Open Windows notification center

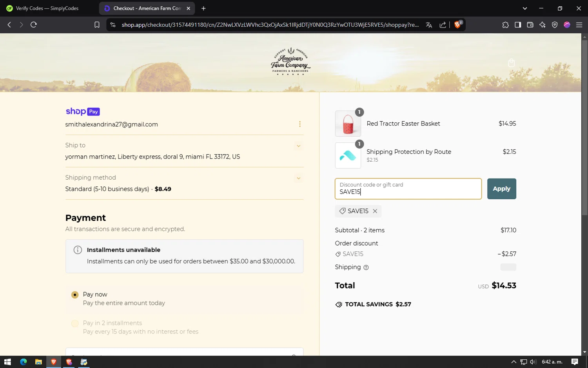575,362
